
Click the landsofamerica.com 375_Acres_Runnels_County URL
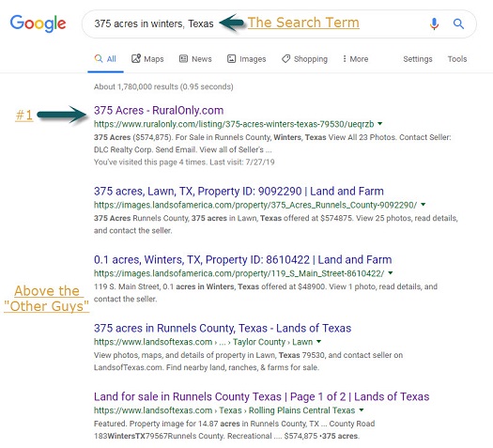coord(255,205)
